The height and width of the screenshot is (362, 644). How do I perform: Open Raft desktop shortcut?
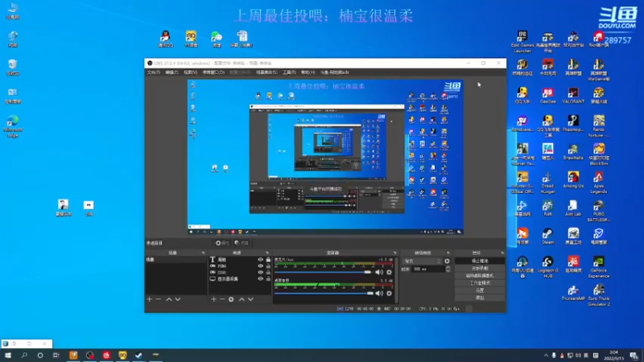547,208
